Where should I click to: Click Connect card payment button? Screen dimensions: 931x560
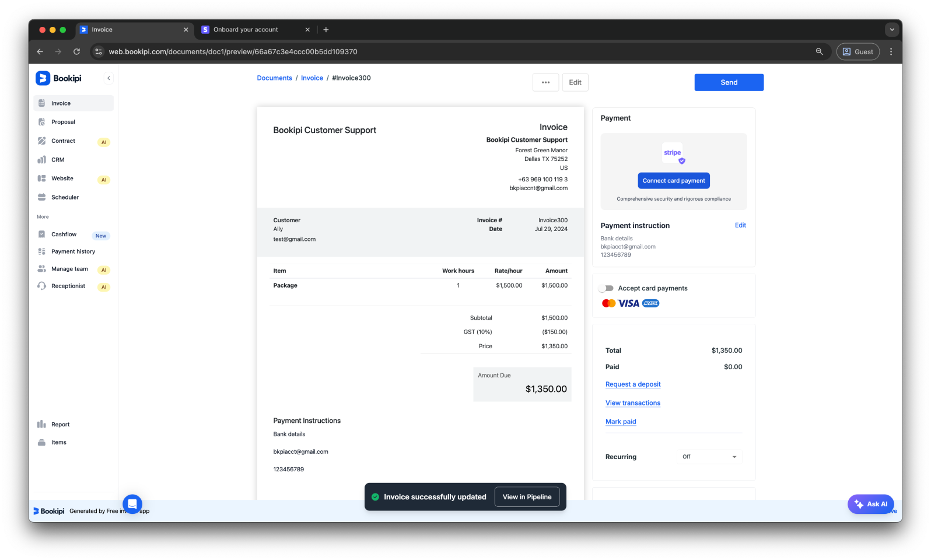pyautogui.click(x=674, y=181)
